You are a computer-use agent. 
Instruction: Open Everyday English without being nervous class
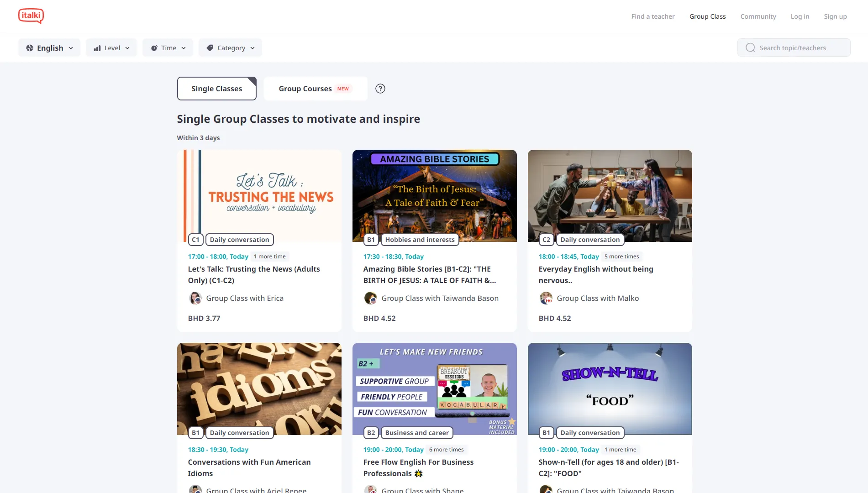coord(596,275)
